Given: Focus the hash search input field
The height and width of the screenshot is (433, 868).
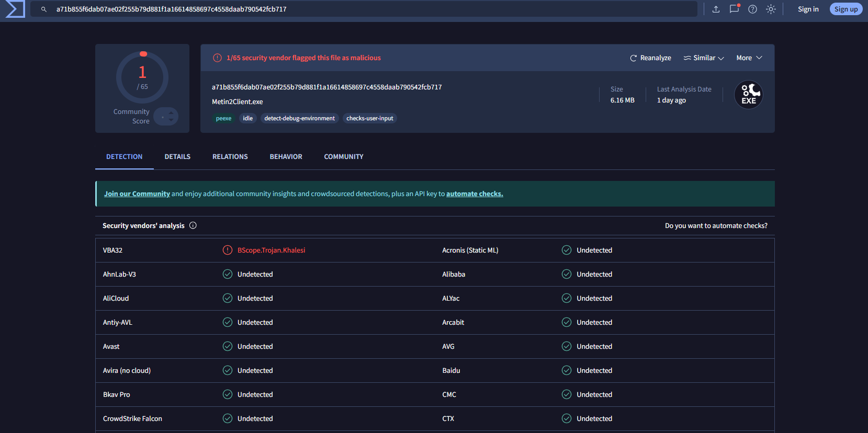Looking at the screenshot, I should click(364, 9).
